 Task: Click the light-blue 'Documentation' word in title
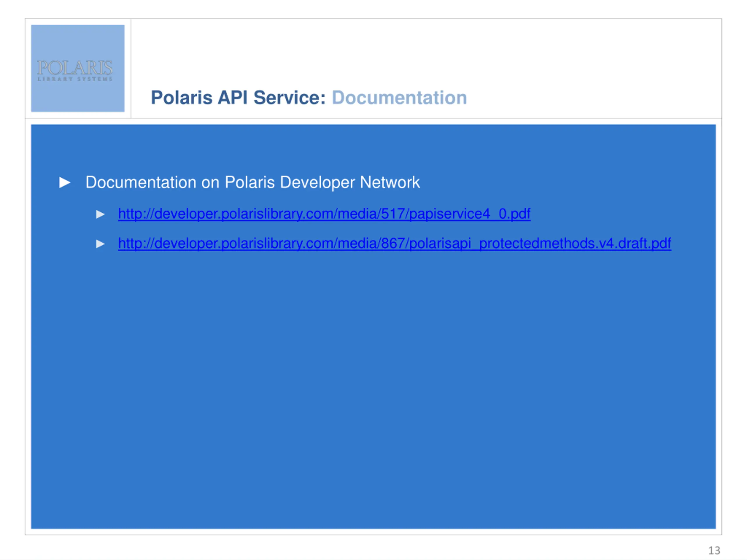pyautogui.click(x=399, y=98)
